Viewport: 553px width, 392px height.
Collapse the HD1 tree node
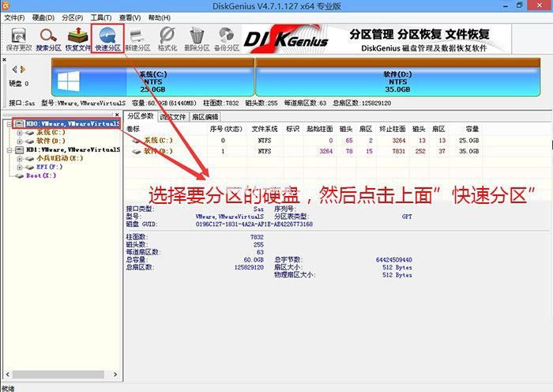[x=9, y=150]
